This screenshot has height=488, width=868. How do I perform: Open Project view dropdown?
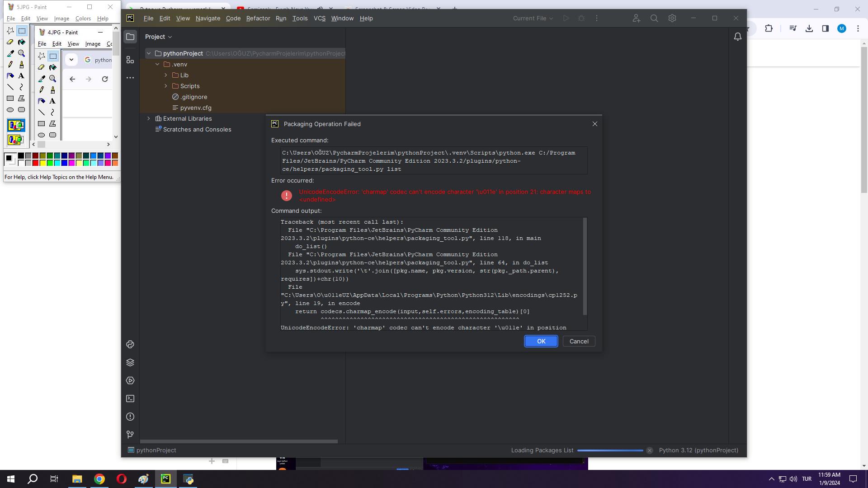pos(159,37)
